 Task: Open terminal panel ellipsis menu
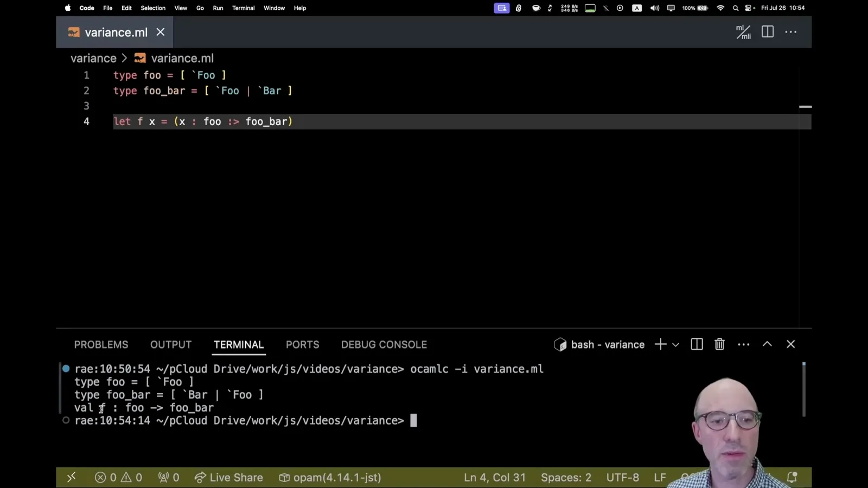point(744,344)
